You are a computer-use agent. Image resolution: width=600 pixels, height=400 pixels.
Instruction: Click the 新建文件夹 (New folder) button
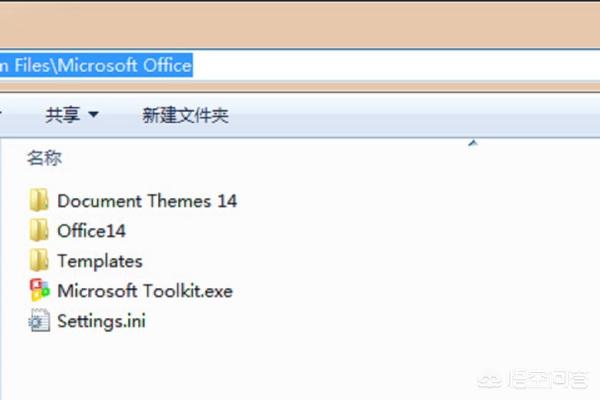(x=185, y=115)
